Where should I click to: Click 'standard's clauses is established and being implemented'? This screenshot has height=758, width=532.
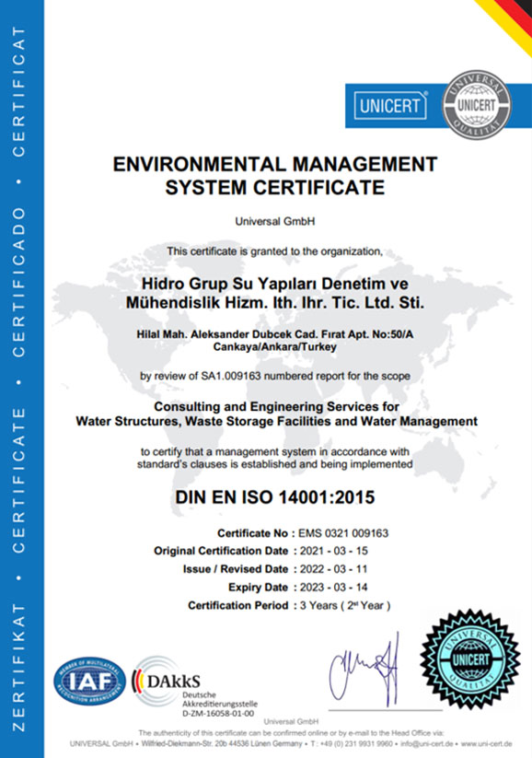tap(275, 464)
